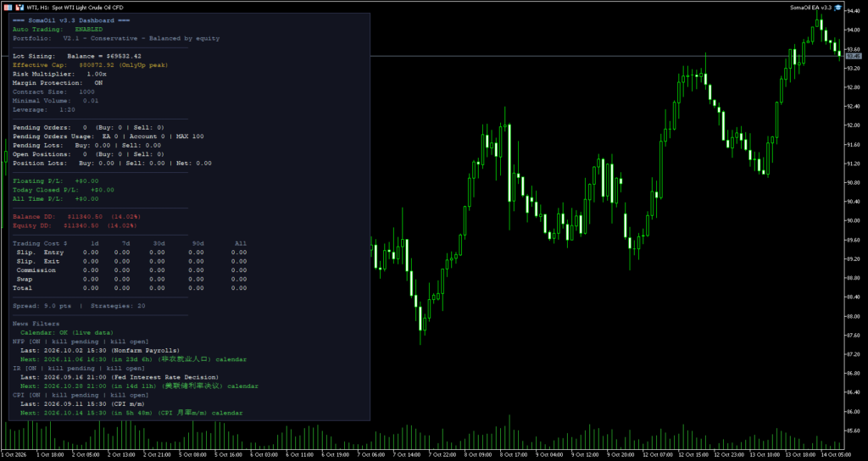Viewport: 868px width, 461px height.
Task: Click the Open Positions line
Action: 88,154
